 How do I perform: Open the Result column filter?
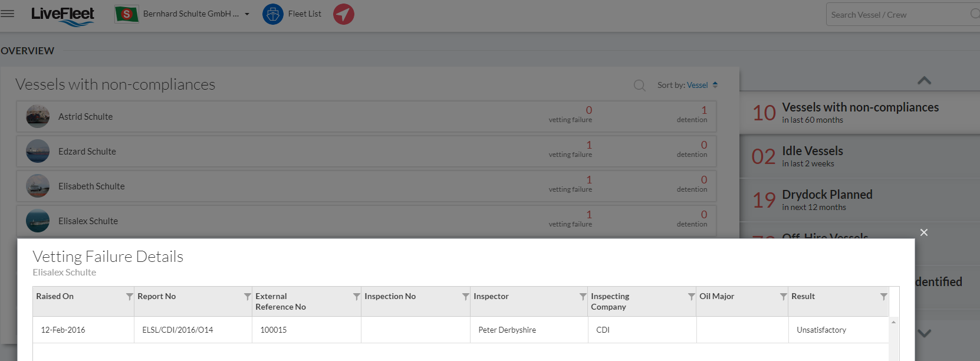click(884, 297)
